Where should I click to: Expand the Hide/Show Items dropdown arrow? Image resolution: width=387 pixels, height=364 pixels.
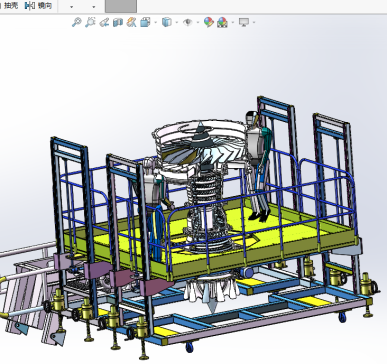point(198,23)
